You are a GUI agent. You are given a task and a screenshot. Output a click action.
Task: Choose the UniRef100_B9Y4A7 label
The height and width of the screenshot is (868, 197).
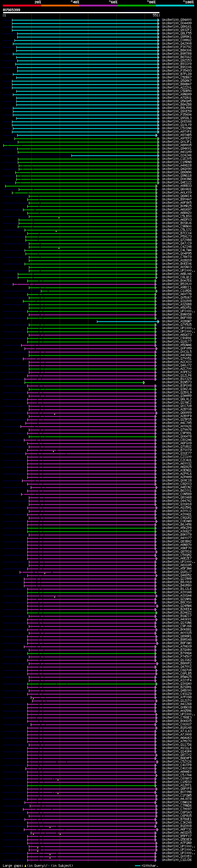pos(177,200)
